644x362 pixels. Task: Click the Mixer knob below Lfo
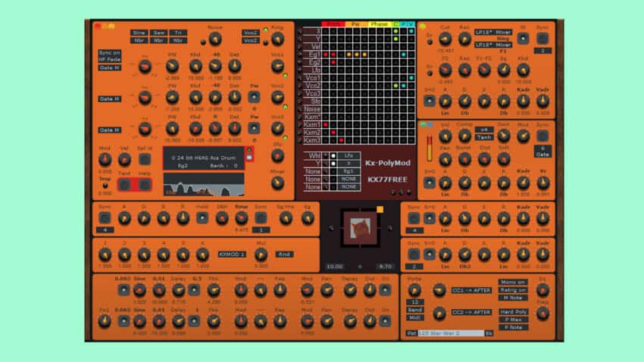click(277, 183)
